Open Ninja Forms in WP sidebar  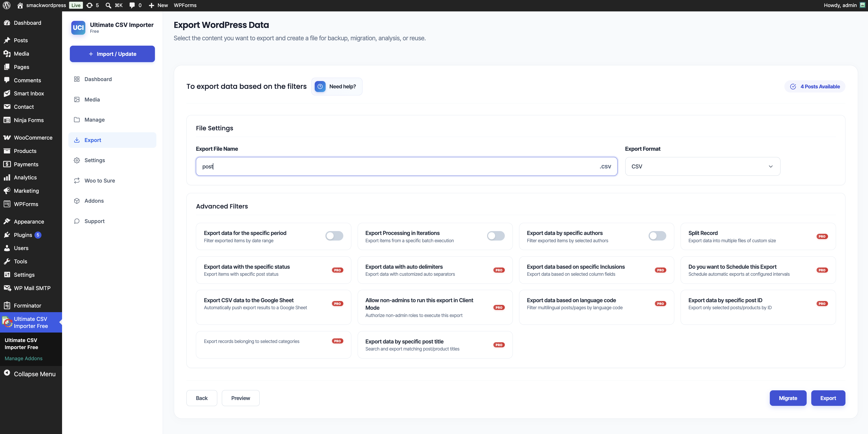pyautogui.click(x=31, y=120)
